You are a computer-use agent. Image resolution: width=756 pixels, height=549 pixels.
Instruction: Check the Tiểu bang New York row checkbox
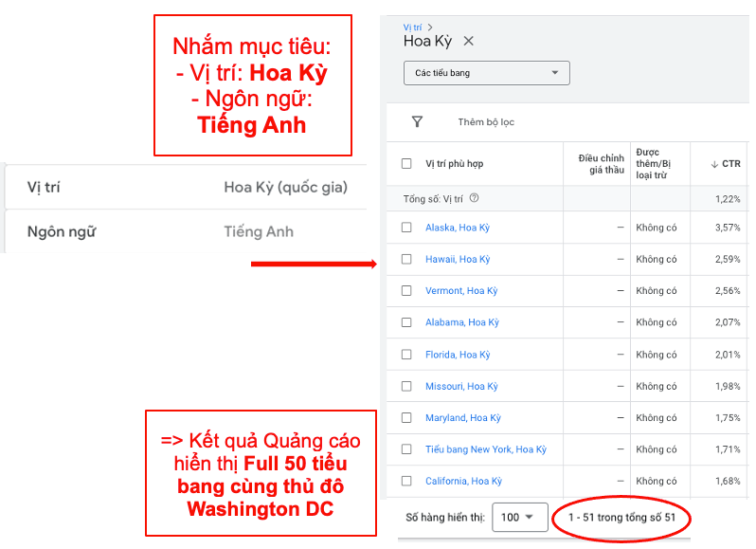click(406, 449)
